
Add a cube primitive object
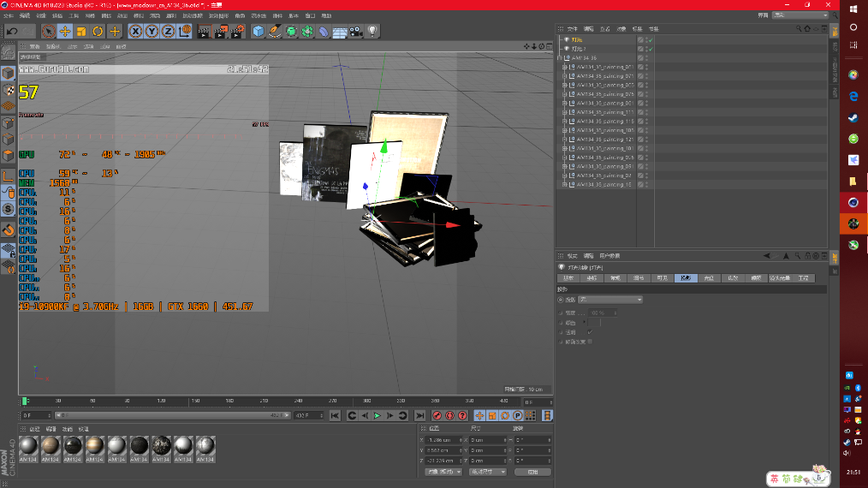pyautogui.click(x=259, y=32)
